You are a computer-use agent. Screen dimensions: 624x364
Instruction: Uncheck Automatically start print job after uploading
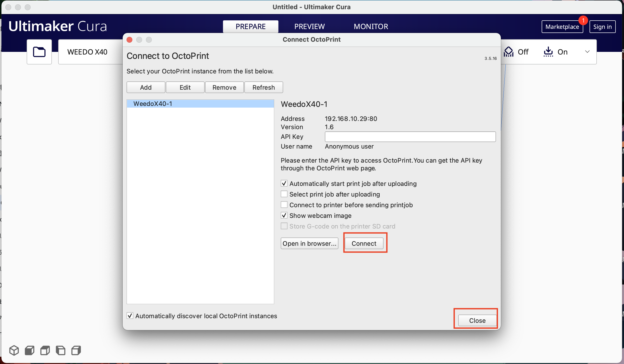284,183
